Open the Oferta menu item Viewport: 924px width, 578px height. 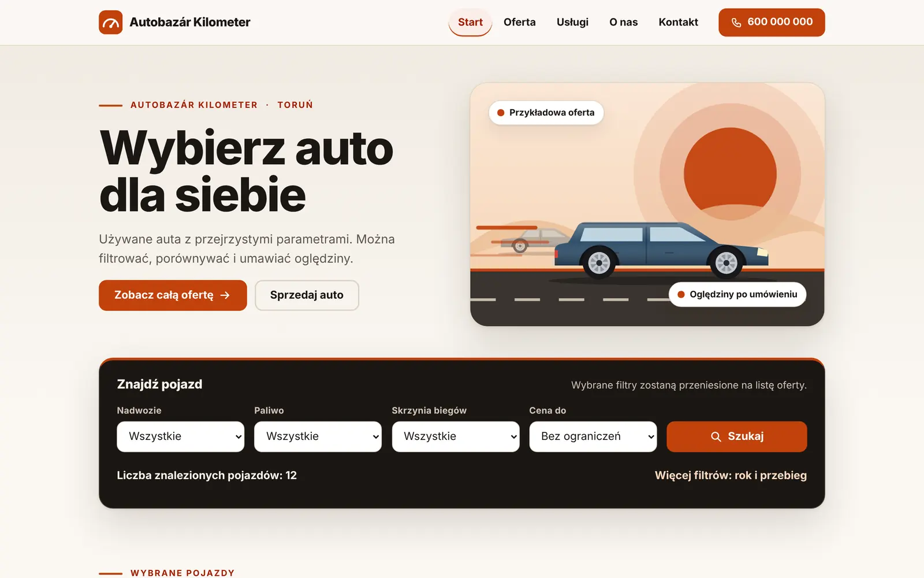[520, 22]
